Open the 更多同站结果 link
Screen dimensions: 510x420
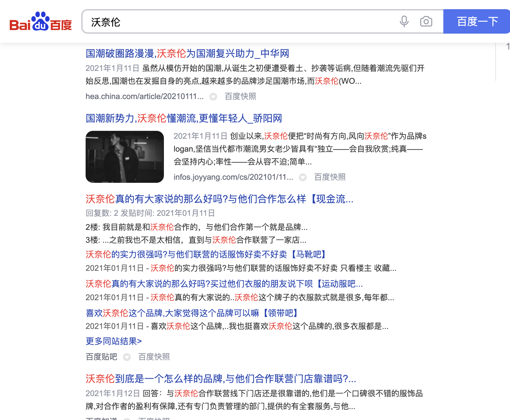(114, 341)
